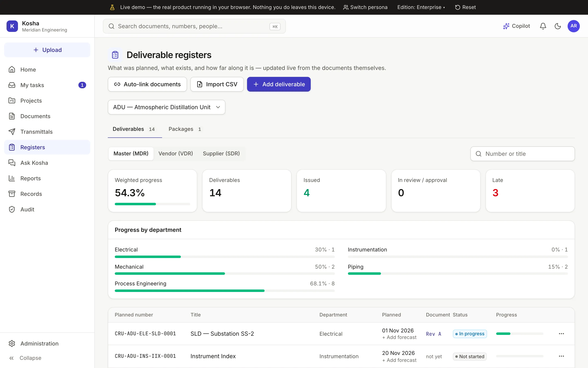Viewport: 588px width, 368px height.
Task: Click the Process Engineering progress bar
Action: point(225,291)
